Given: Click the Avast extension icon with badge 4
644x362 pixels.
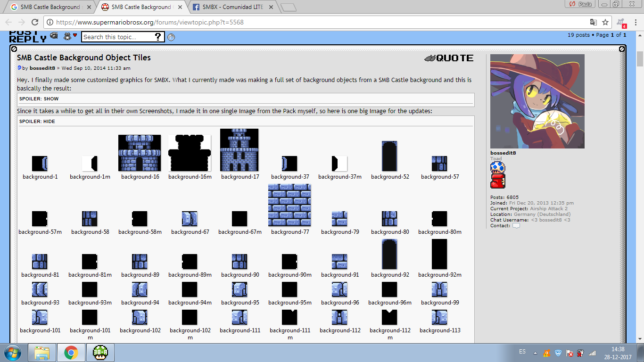Looking at the screenshot, I should 621,23.
